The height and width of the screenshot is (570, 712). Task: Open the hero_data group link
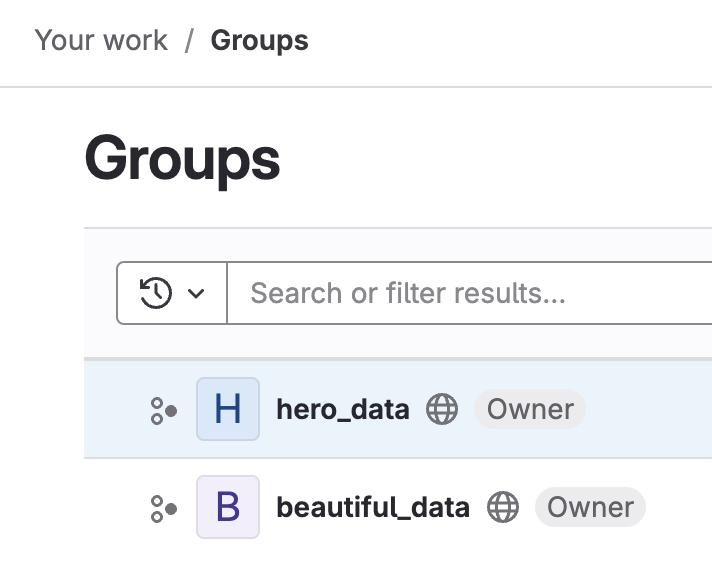[x=343, y=409]
